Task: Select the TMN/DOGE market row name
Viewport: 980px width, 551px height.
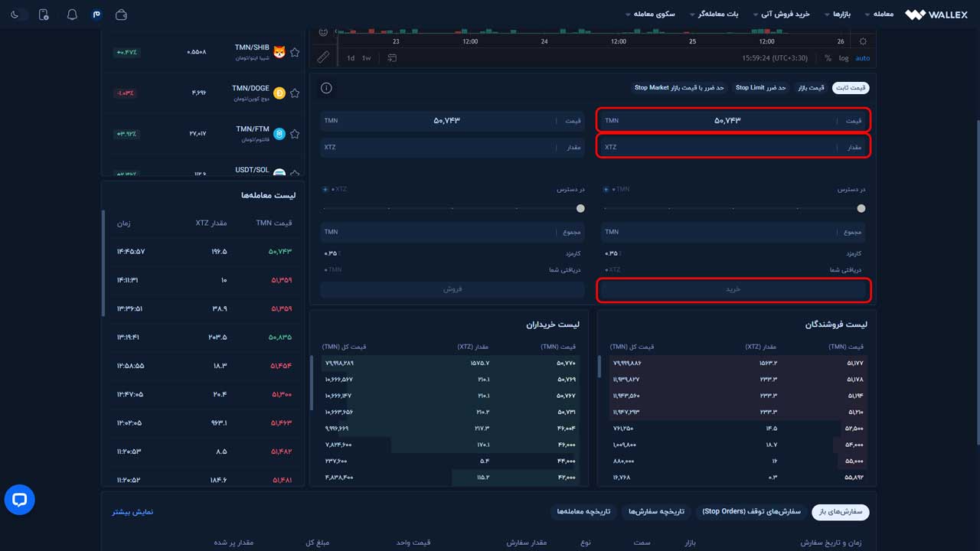Action: tap(252, 88)
